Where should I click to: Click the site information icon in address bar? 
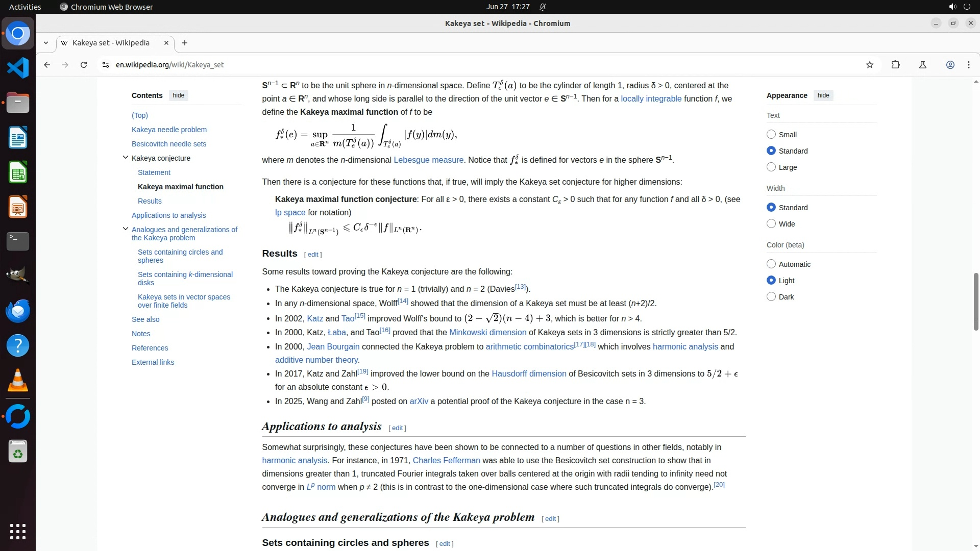[x=105, y=65]
